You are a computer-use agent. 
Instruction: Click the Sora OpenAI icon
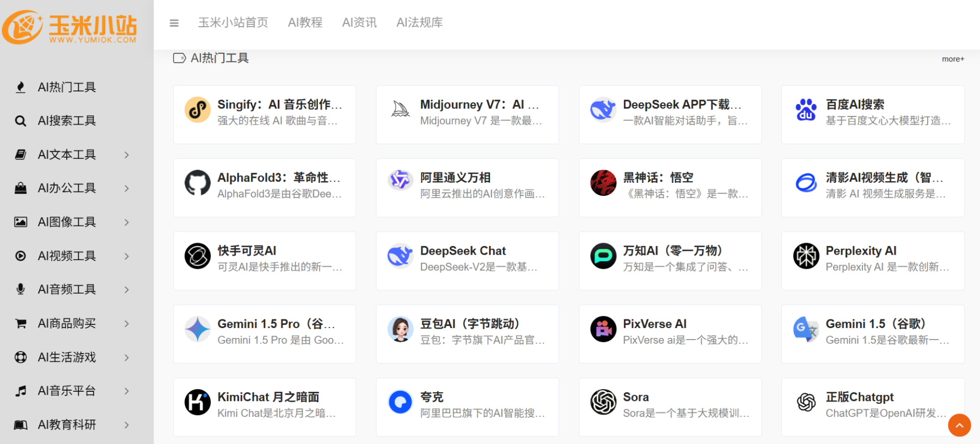click(x=603, y=403)
